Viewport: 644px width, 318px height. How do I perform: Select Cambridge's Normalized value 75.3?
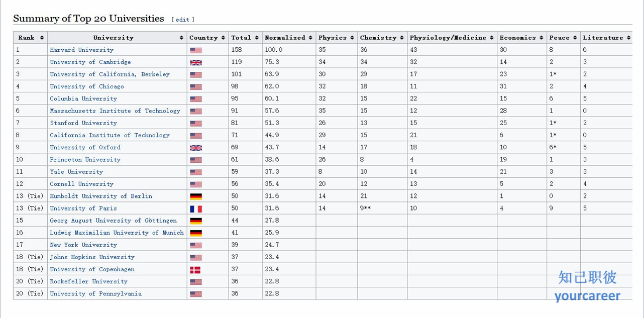(272, 62)
